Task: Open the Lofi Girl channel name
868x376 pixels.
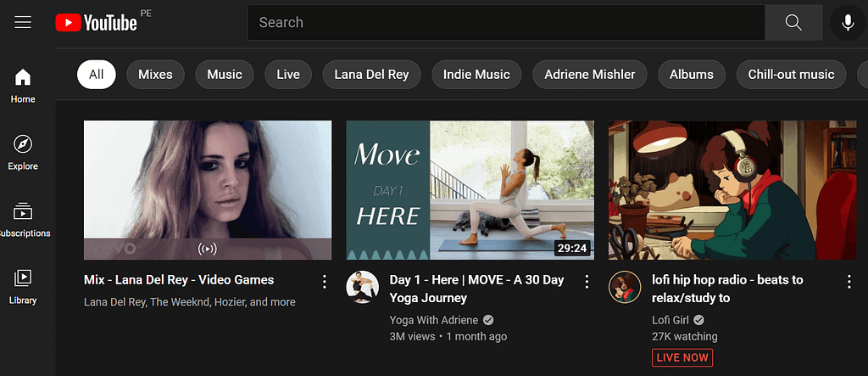Action: tap(672, 320)
